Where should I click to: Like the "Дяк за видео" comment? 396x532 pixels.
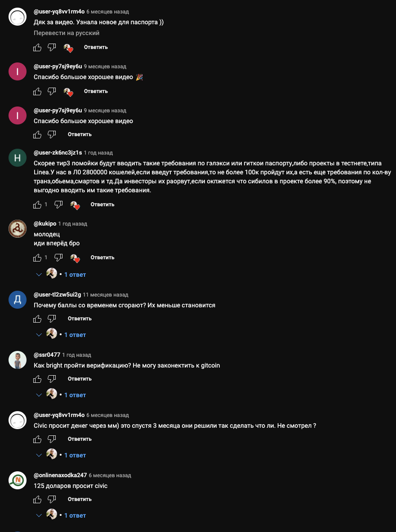pos(37,48)
